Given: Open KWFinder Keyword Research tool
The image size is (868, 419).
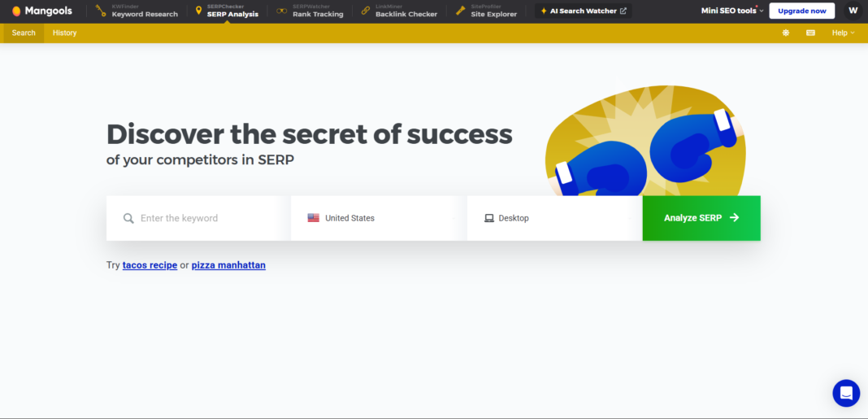Looking at the screenshot, I should (137, 11).
